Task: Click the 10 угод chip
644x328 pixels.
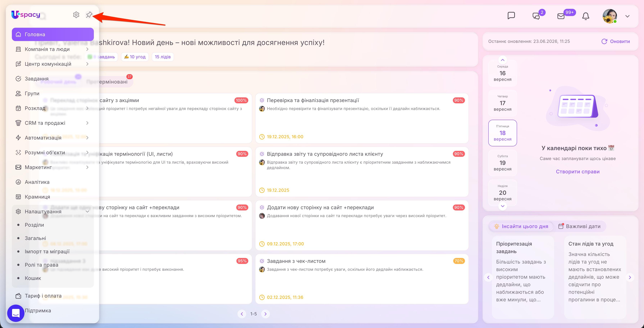Action: (x=135, y=57)
